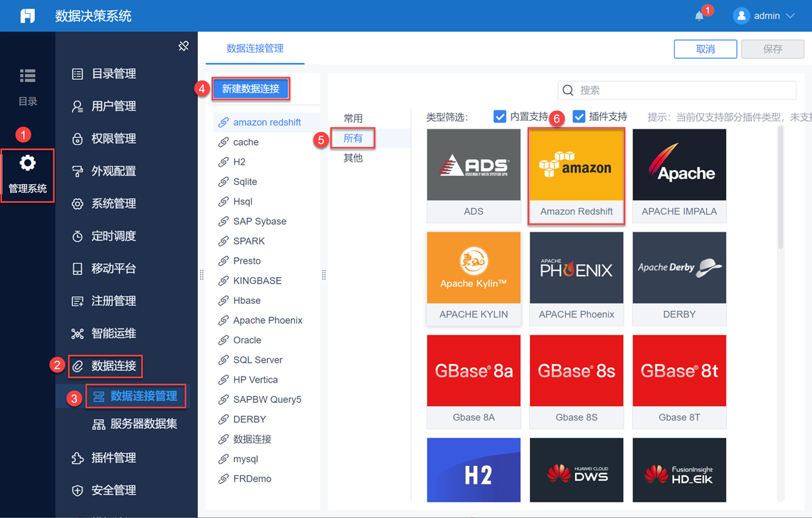Pick the Amazon Redshift database card

coord(577,175)
